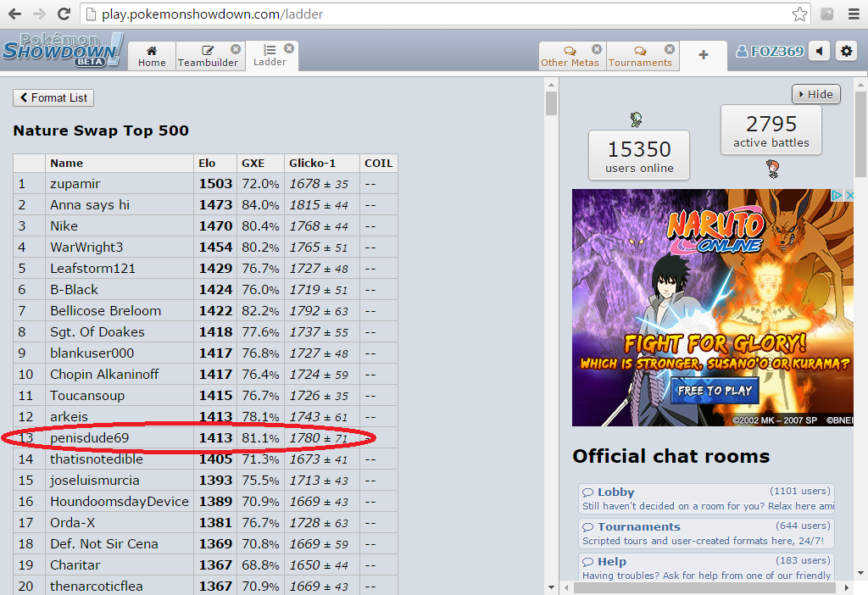
Task: Reload the page with refresh icon
Action: [64, 14]
